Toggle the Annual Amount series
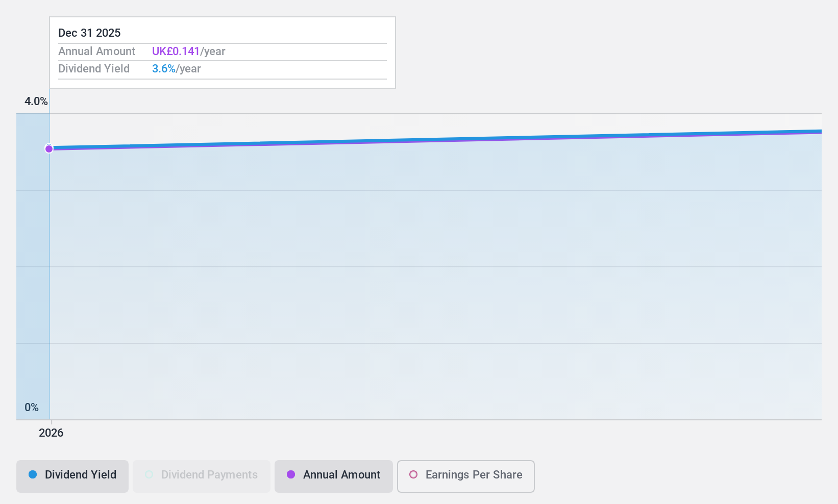 click(x=334, y=476)
